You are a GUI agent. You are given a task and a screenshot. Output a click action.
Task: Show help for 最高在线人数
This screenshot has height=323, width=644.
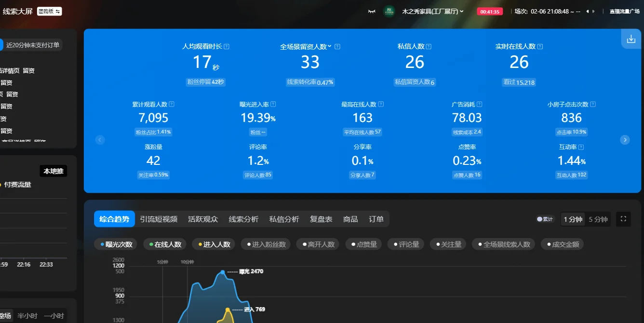coord(381,104)
